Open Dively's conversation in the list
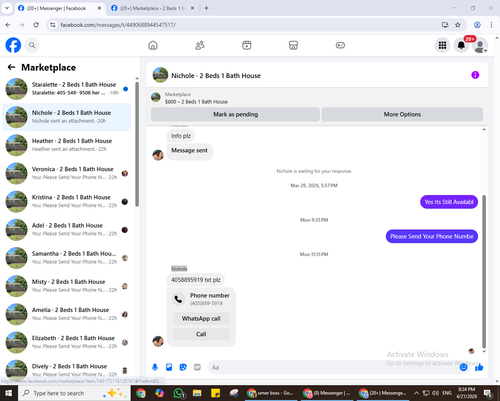This screenshot has width=500, height=401. (x=67, y=369)
